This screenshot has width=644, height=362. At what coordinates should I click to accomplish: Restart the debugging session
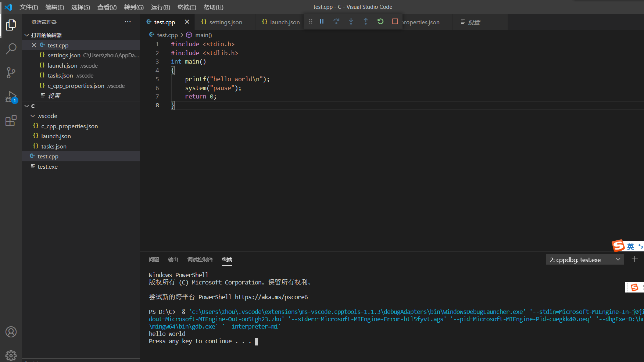(x=380, y=22)
